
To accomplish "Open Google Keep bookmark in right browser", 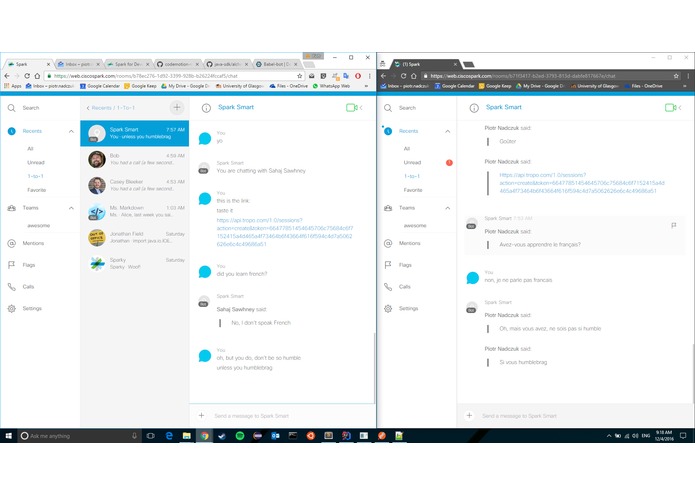I will tap(495, 86).
